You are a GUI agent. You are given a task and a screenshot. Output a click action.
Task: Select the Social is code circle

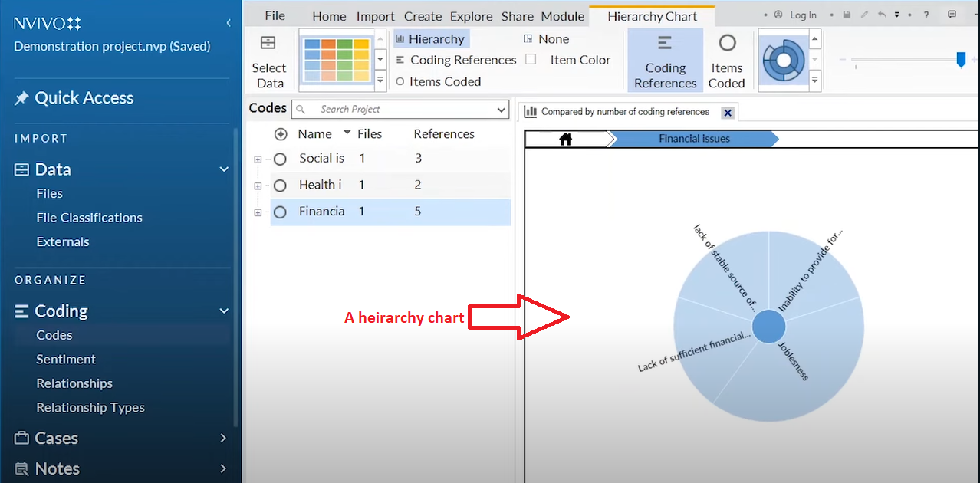(280, 159)
